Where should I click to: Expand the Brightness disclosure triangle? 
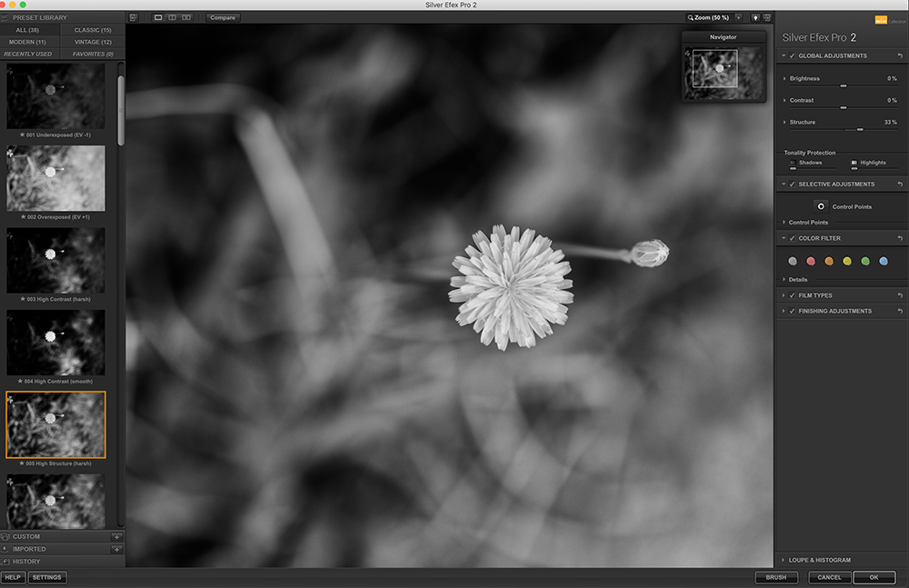point(784,79)
